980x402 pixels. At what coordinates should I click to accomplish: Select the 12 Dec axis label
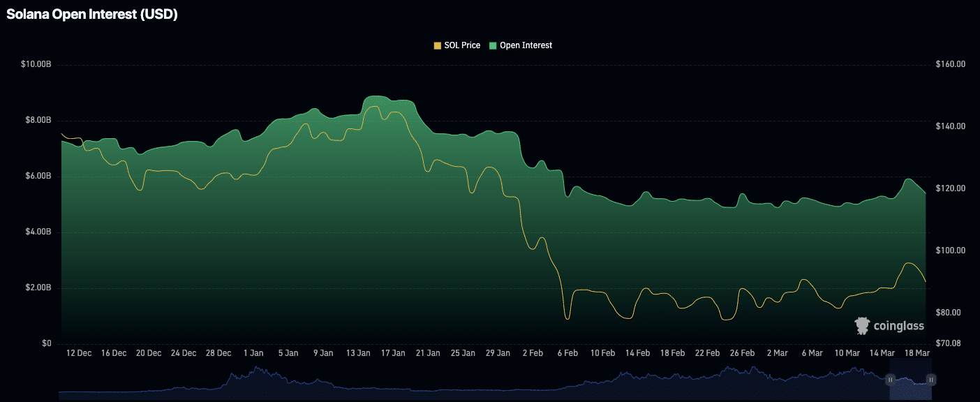pos(78,353)
